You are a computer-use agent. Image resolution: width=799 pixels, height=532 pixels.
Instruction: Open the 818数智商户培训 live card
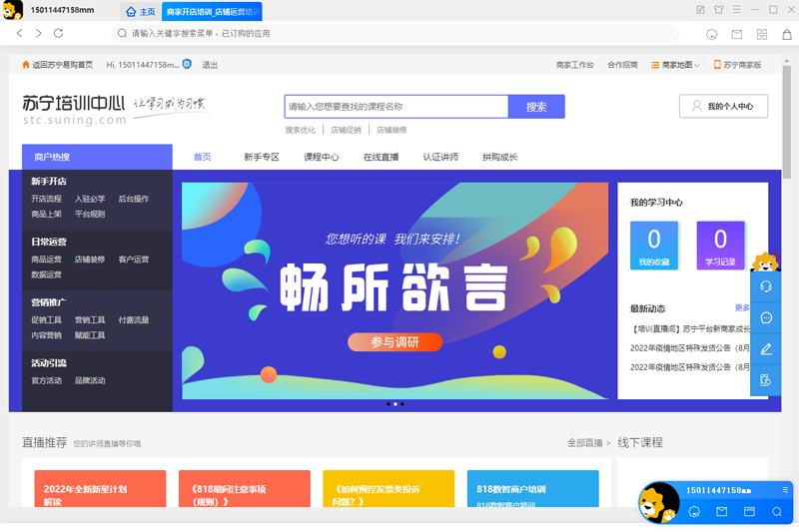pyautogui.click(x=533, y=489)
